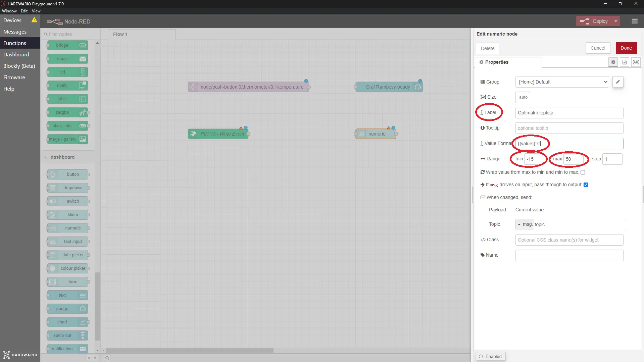Delete the numeric node
Screen dimensions: 644x362
coord(487,48)
